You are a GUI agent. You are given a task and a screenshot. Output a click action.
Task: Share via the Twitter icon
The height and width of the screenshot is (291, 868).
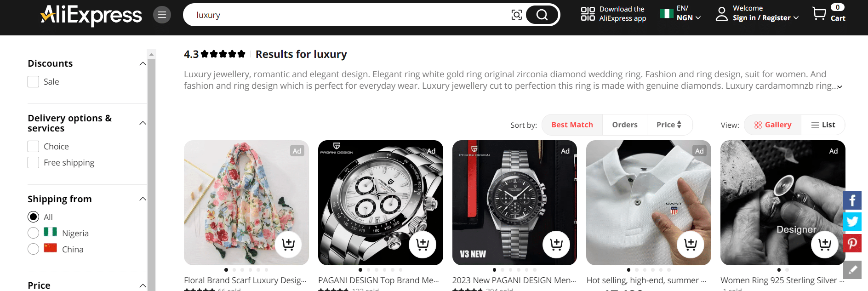coord(852,222)
